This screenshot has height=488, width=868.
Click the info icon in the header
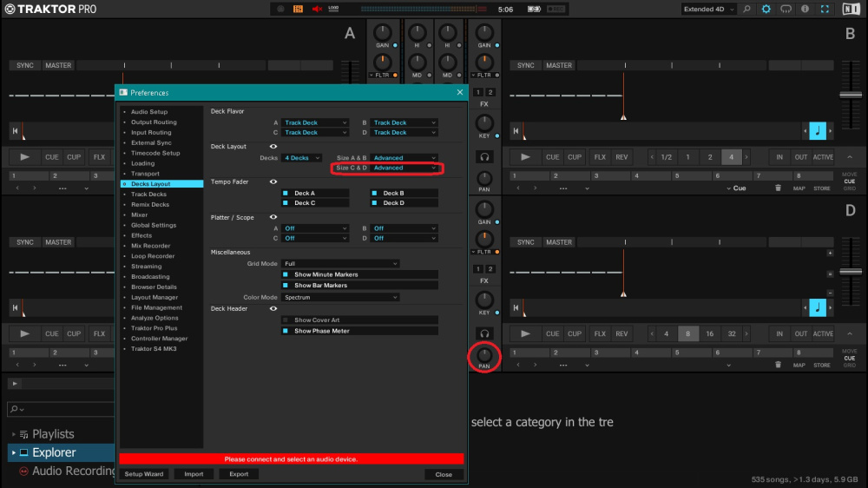click(805, 9)
